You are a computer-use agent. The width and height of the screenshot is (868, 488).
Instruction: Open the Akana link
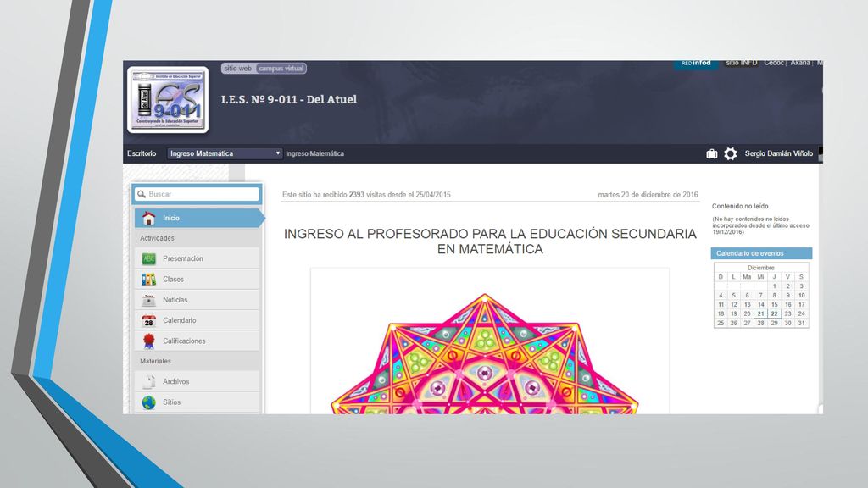800,63
